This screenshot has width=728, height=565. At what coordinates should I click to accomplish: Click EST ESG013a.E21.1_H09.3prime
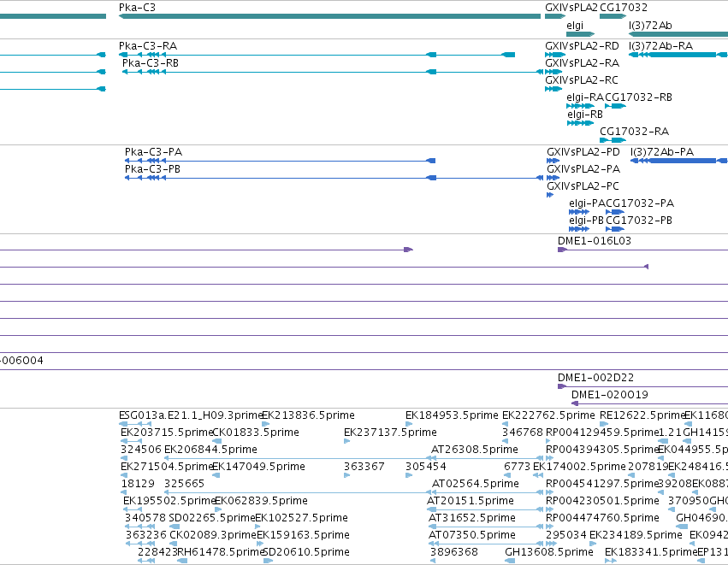[x=135, y=424]
